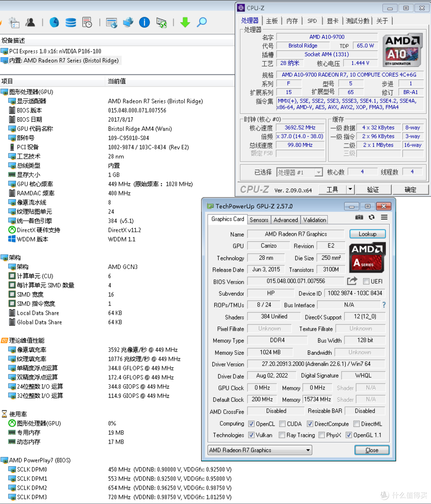The width and height of the screenshot is (431, 504).
Task: Click the Lookup button in GPU-Z
Action: click(368, 234)
